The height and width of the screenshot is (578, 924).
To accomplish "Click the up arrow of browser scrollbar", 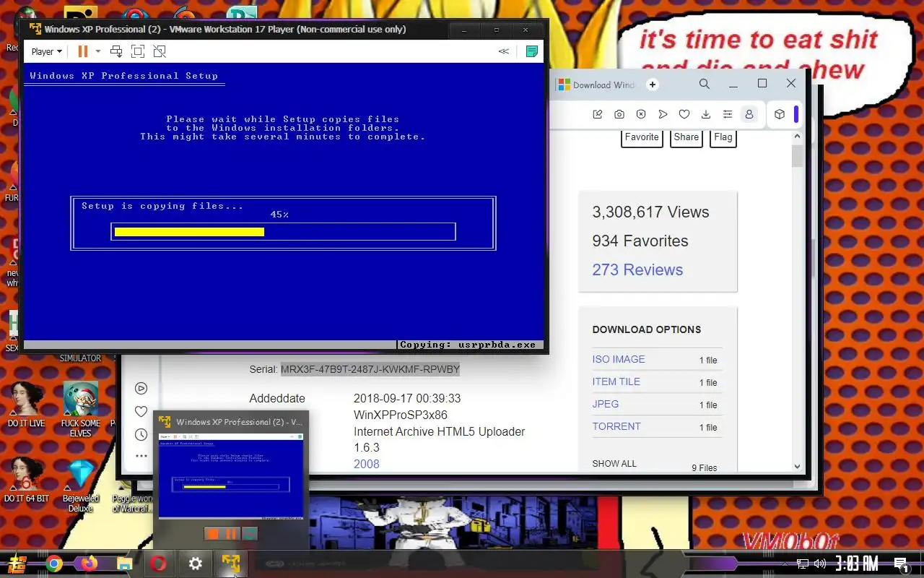I will tap(798, 137).
